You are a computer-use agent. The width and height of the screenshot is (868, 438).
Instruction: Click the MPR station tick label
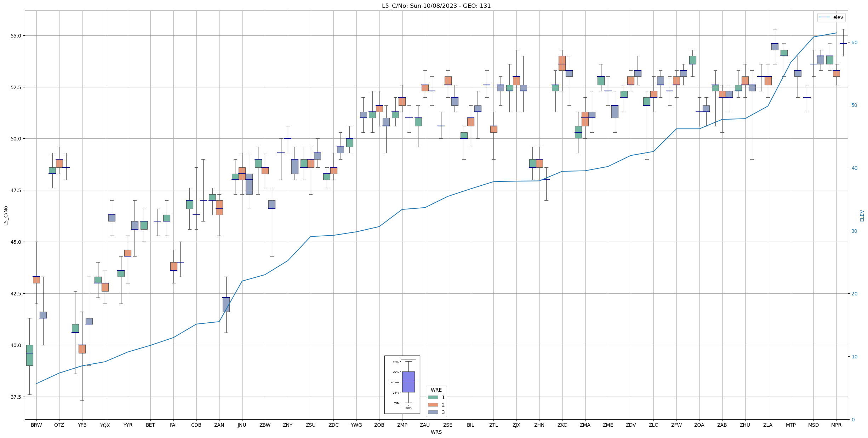(836, 425)
